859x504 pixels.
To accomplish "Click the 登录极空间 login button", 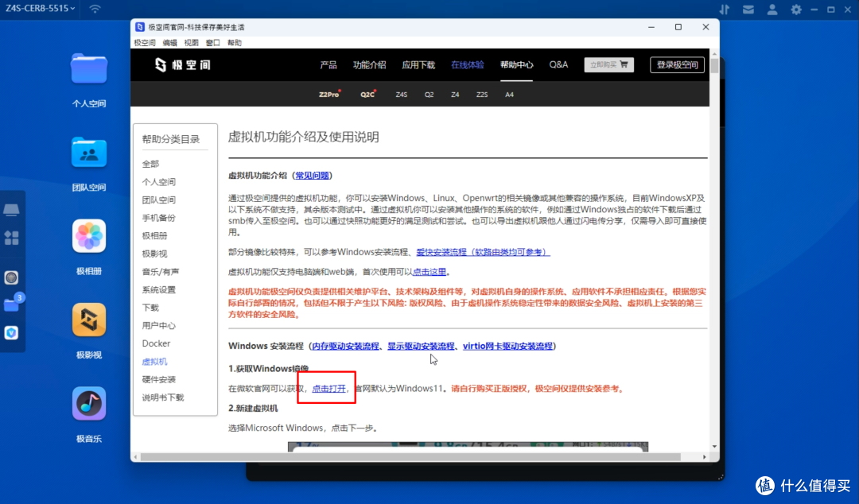I will pyautogui.click(x=677, y=64).
